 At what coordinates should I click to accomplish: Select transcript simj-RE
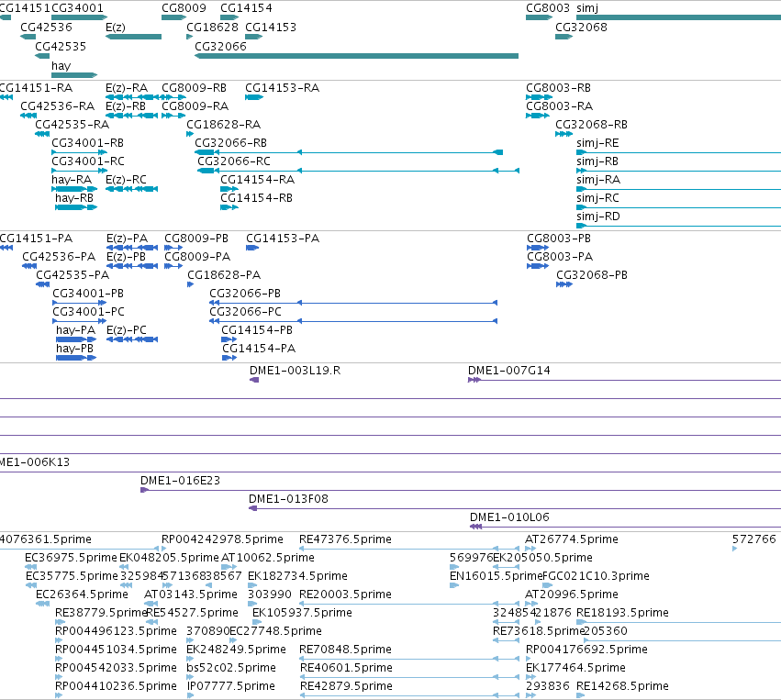click(597, 143)
